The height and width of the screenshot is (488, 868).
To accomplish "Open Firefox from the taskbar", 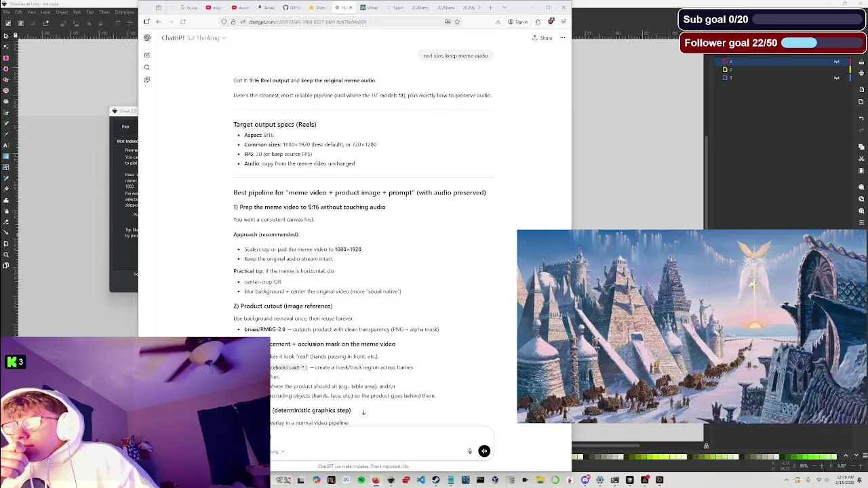I will (x=376, y=481).
